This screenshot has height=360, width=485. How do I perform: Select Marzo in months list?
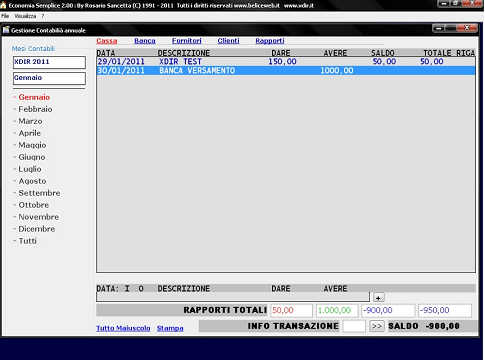coord(30,121)
